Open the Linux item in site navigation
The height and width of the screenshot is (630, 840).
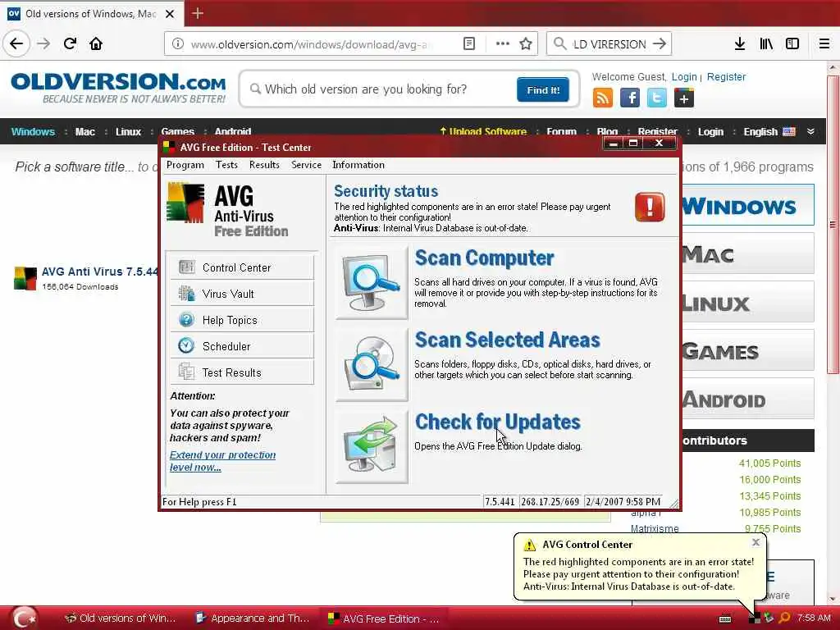[x=128, y=132]
